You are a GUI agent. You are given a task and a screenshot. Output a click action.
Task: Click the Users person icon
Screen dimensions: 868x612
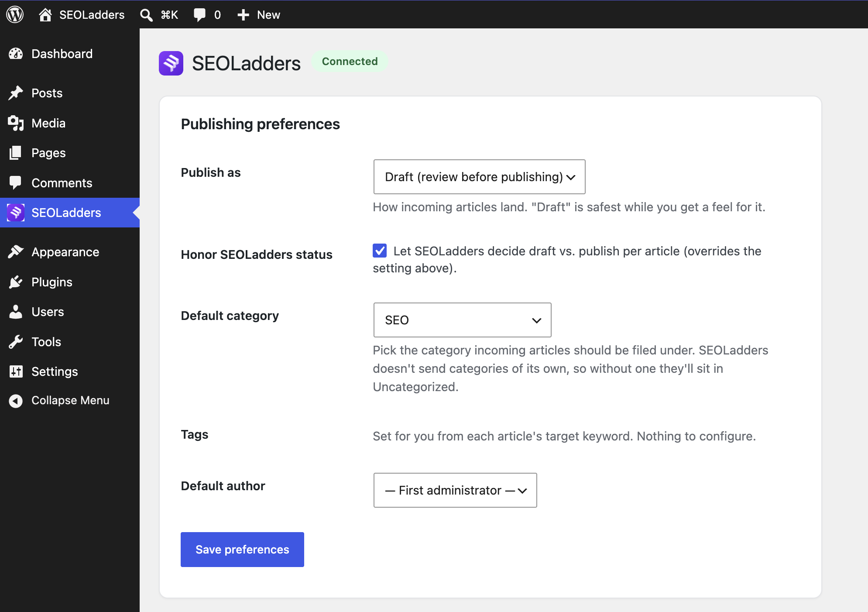(x=16, y=312)
